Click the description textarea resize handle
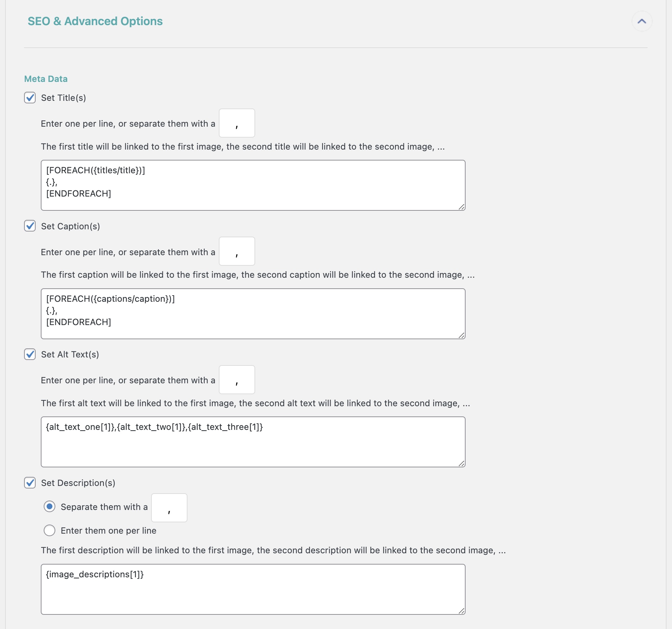Image resolution: width=672 pixels, height=629 pixels. point(462,611)
